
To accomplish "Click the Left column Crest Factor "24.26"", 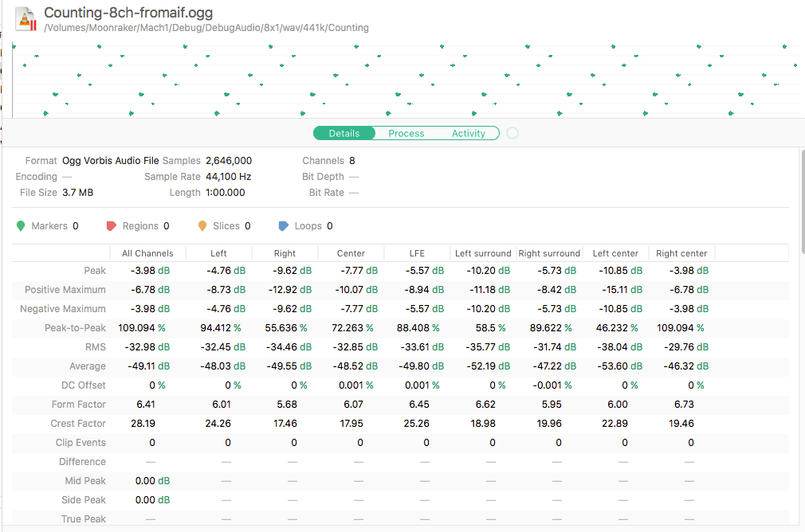I will pos(218,424).
